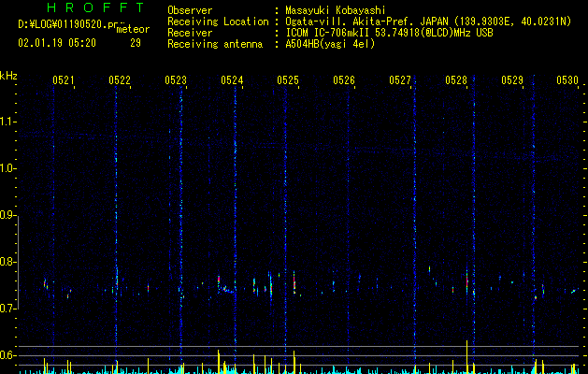
Task: Click the 0528 time marker
Action: pyautogui.click(x=456, y=80)
